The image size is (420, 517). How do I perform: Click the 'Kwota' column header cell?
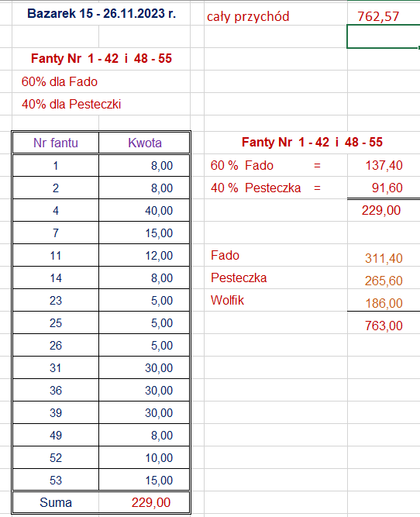144,143
